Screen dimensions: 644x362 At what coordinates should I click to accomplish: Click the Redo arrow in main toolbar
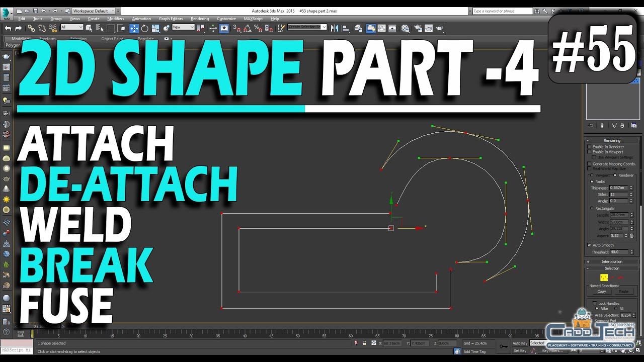19,29
